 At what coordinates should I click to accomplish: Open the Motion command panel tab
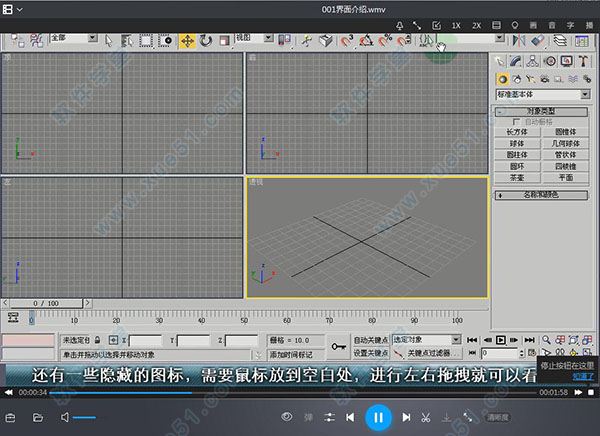(x=550, y=61)
